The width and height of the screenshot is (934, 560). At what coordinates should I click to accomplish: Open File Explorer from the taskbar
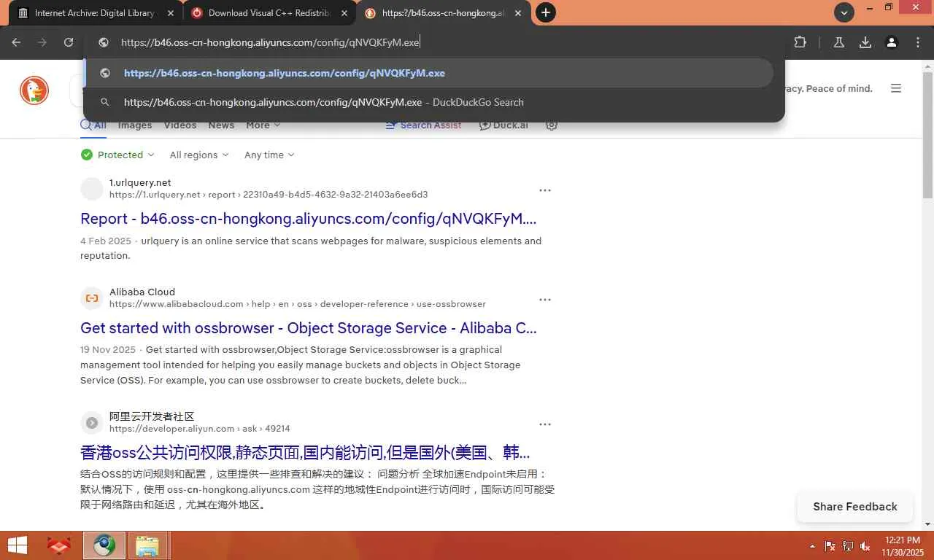pyautogui.click(x=147, y=545)
